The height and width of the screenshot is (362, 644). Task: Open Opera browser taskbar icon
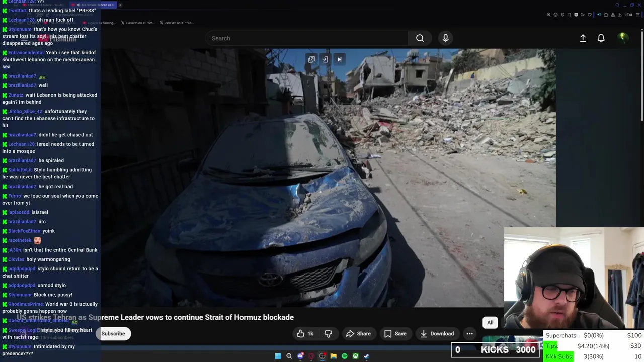click(311, 356)
